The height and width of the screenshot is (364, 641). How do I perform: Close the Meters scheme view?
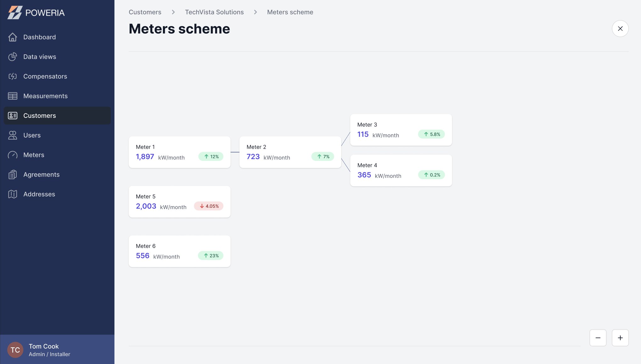pos(620,29)
